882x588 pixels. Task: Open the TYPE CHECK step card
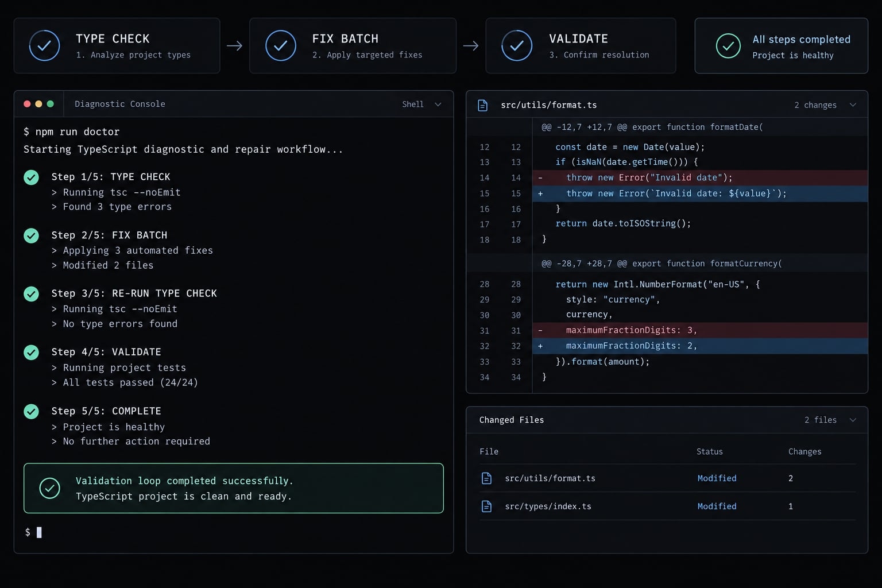[117, 45]
